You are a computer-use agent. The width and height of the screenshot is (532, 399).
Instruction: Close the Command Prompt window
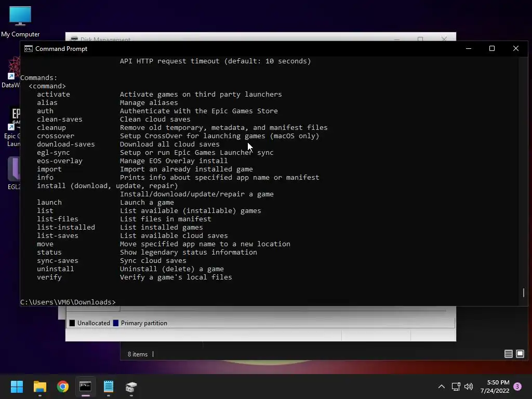(516, 48)
